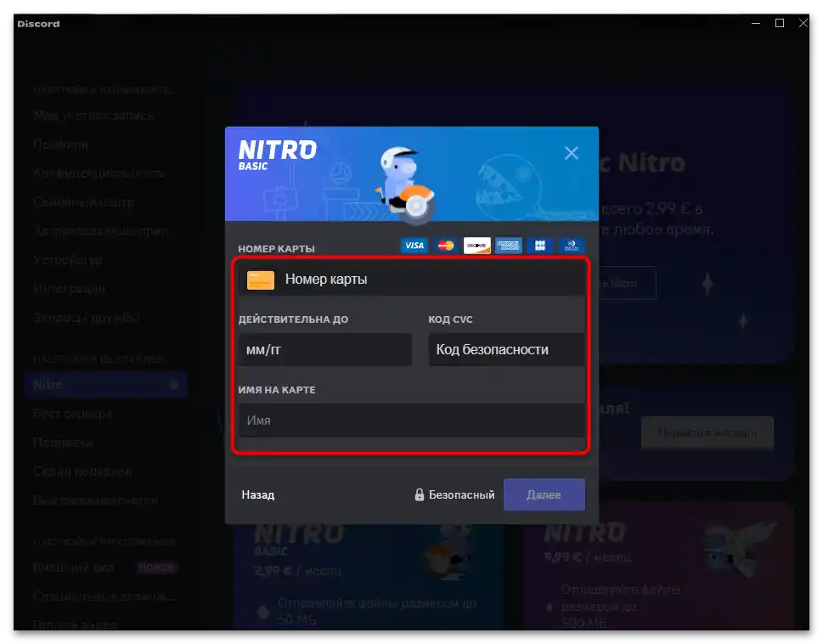
Task: Select the Nitro sidebar item
Action: point(105,385)
